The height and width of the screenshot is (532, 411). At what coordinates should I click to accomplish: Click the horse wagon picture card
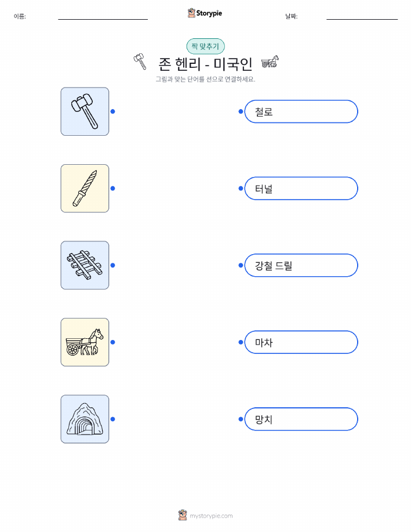pos(85,342)
